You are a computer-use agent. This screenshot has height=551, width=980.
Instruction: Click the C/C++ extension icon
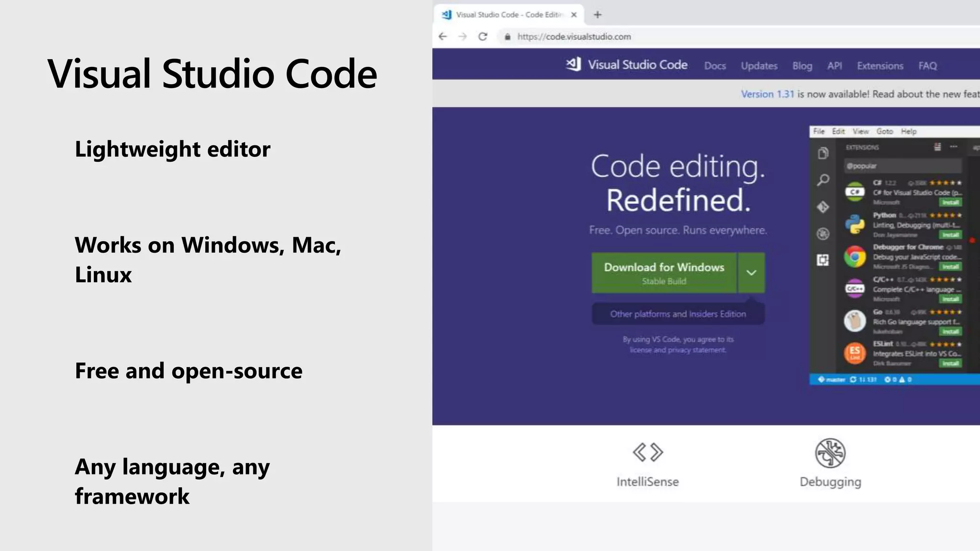855,289
